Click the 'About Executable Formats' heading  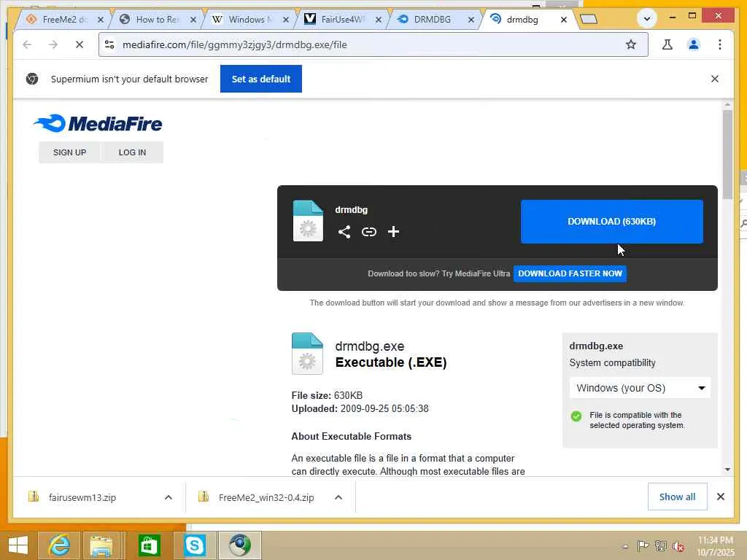coord(351,436)
